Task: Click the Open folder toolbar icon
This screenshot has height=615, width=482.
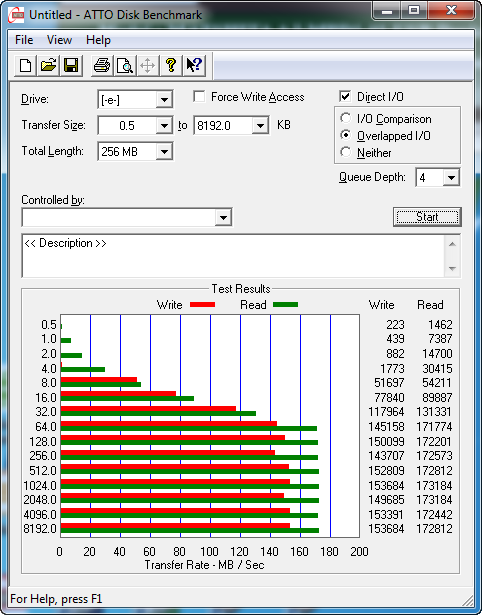Action: click(48, 65)
